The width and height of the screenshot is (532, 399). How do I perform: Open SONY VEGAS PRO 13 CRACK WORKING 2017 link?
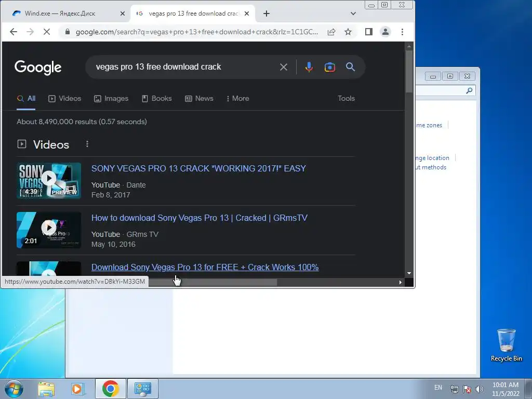[x=198, y=169]
